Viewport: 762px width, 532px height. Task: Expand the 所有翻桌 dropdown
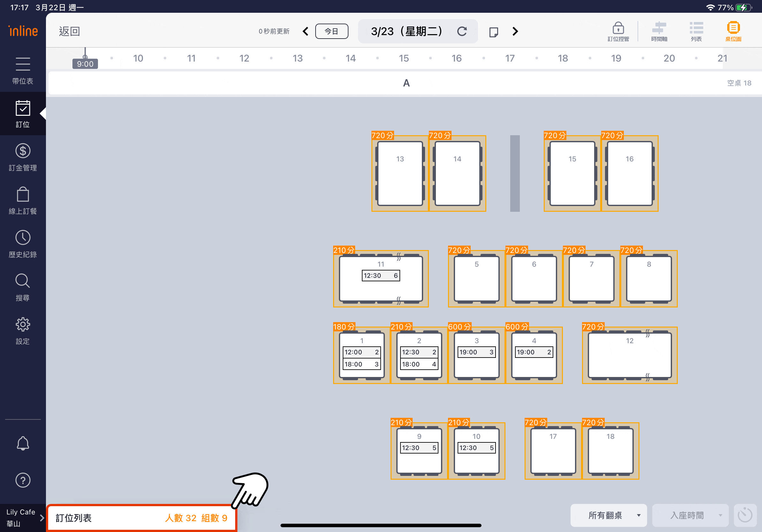click(608, 515)
